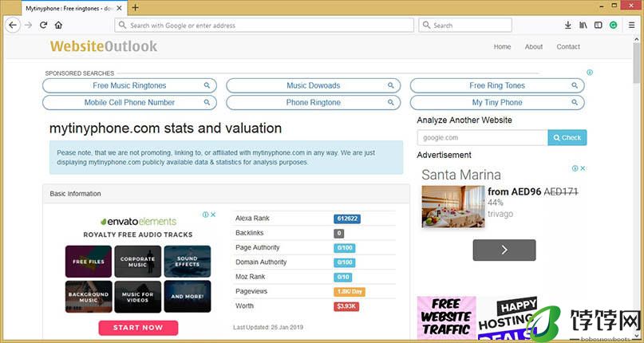
Task: Search Music Dowoads sponsored link
Action: click(x=314, y=85)
